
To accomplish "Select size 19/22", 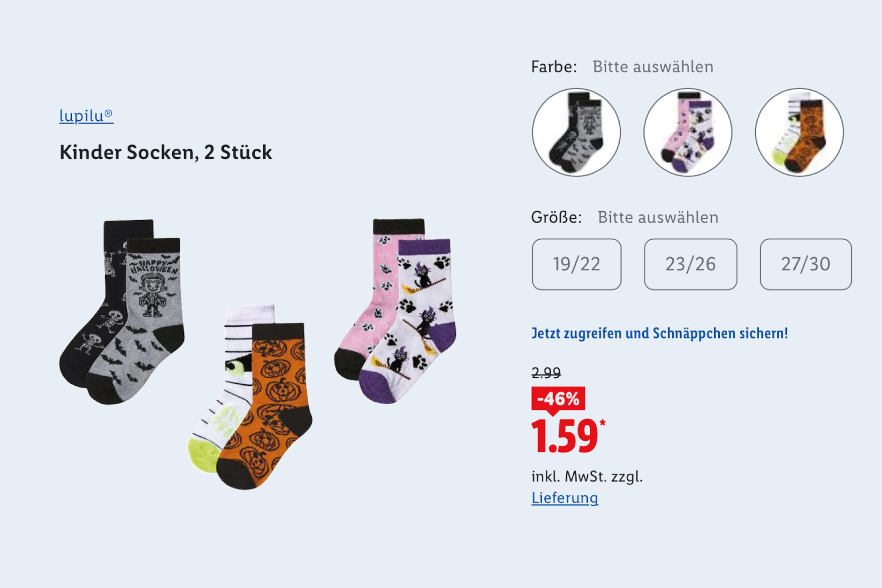I will (577, 264).
